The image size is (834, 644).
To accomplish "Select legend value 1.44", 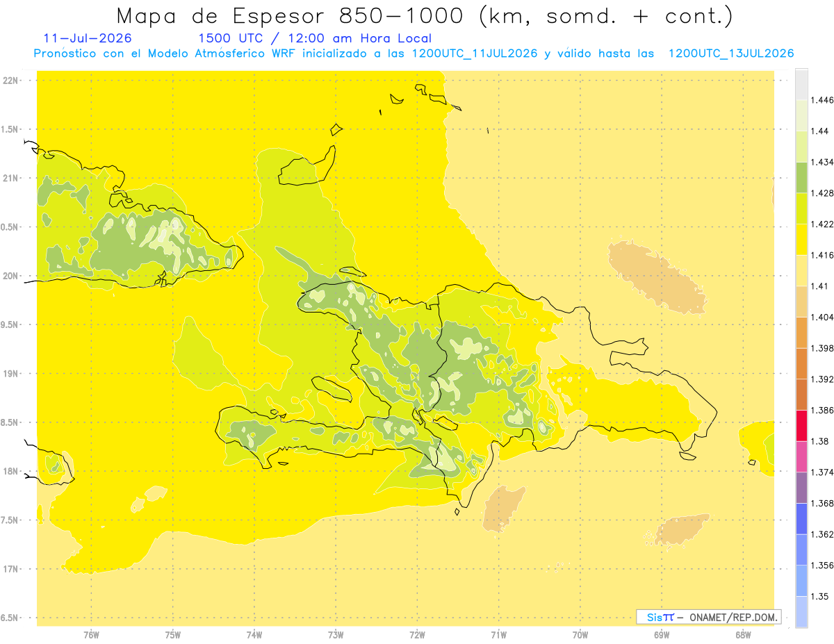I will (820, 131).
